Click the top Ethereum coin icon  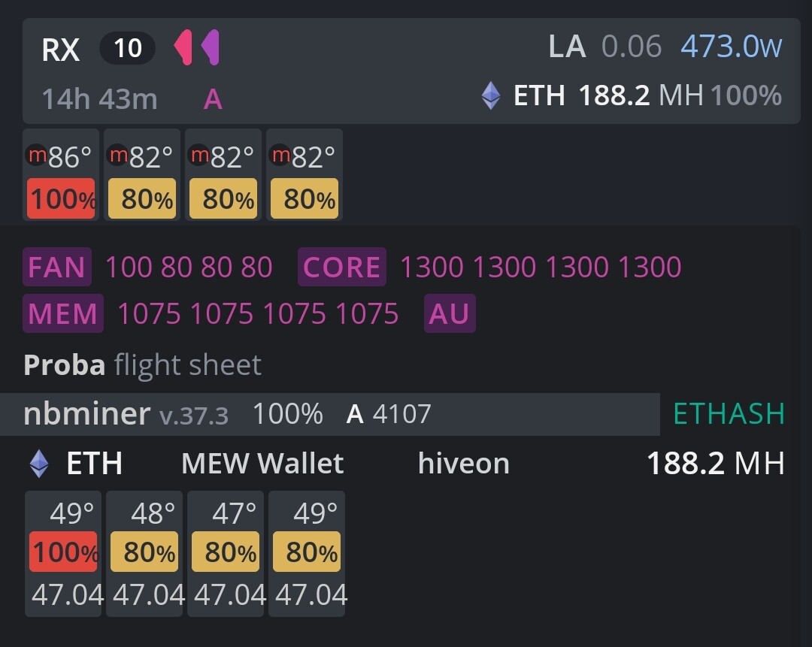[491, 96]
